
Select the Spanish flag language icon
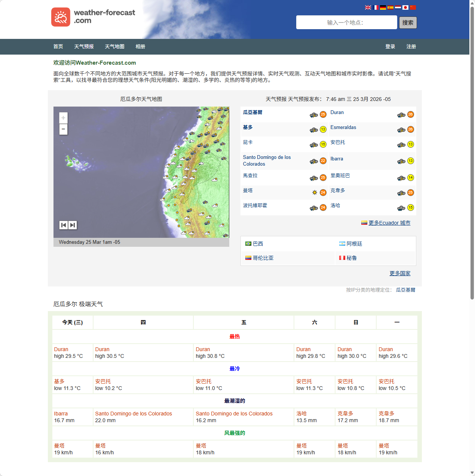coord(390,7)
